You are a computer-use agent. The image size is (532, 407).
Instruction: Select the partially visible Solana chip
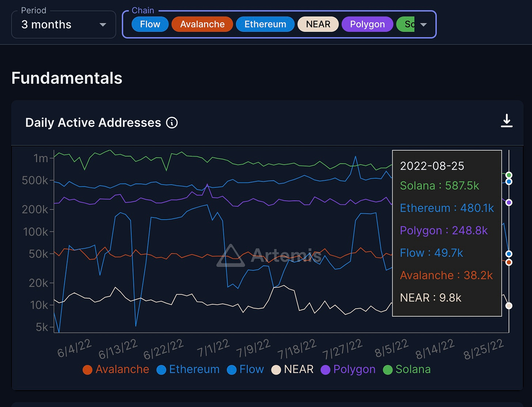[x=406, y=24]
